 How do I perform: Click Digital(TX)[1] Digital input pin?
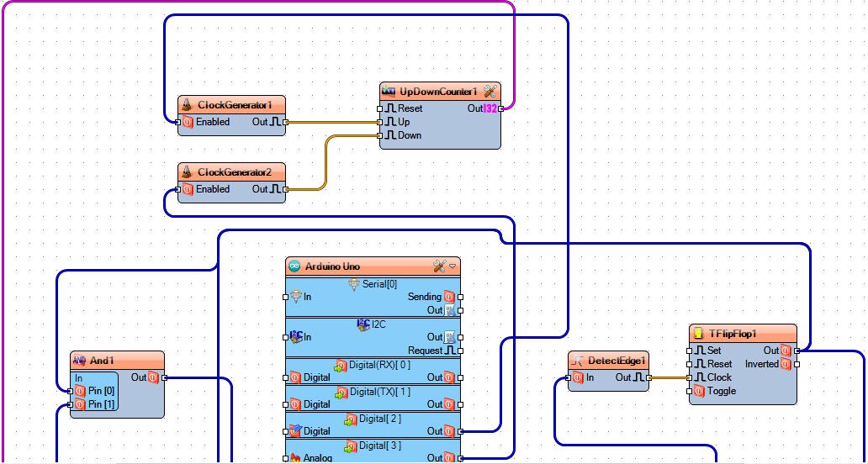pyautogui.click(x=286, y=404)
